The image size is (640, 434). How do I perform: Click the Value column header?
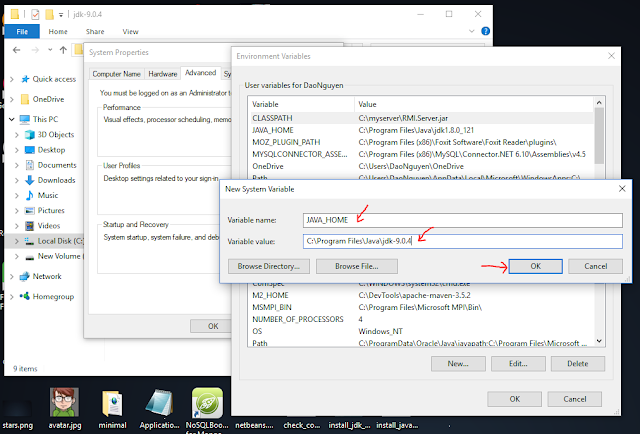(x=474, y=104)
